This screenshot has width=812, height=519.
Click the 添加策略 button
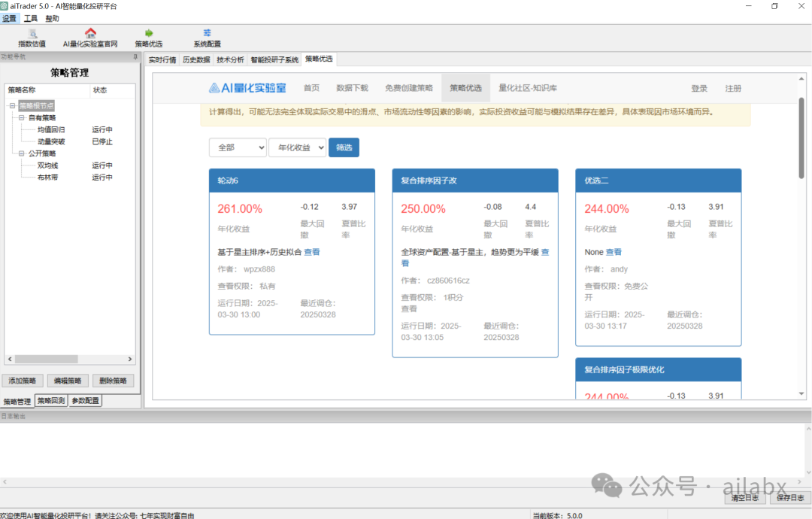23,380
